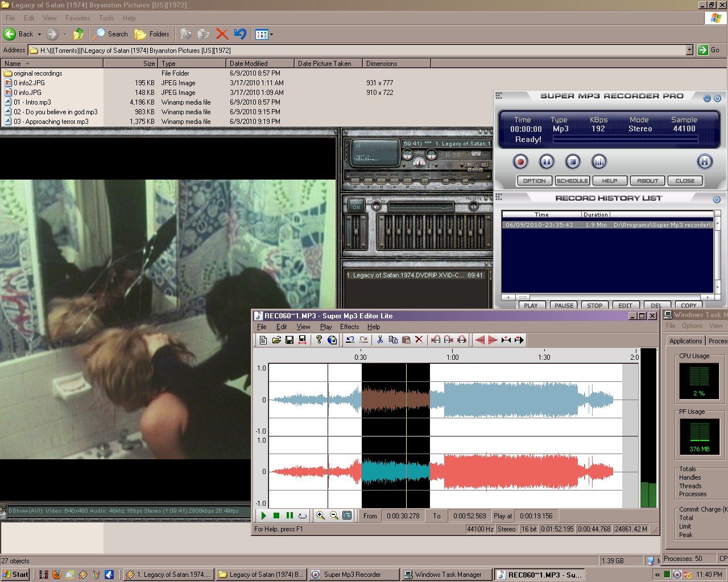The width and height of the screenshot is (728, 582).
Task: Open Effects menu in Mp3 Editor
Action: pos(350,327)
